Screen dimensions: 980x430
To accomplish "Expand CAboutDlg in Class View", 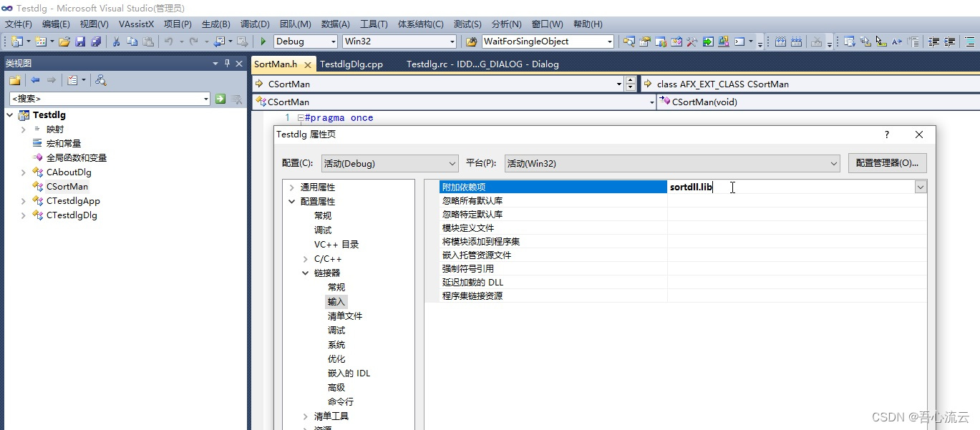I will point(23,172).
